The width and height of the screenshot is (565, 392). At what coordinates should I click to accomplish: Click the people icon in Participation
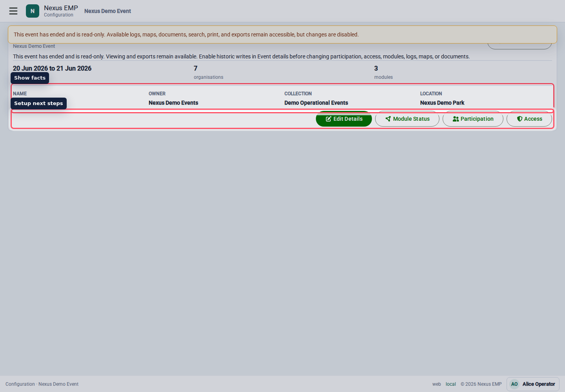(456, 119)
